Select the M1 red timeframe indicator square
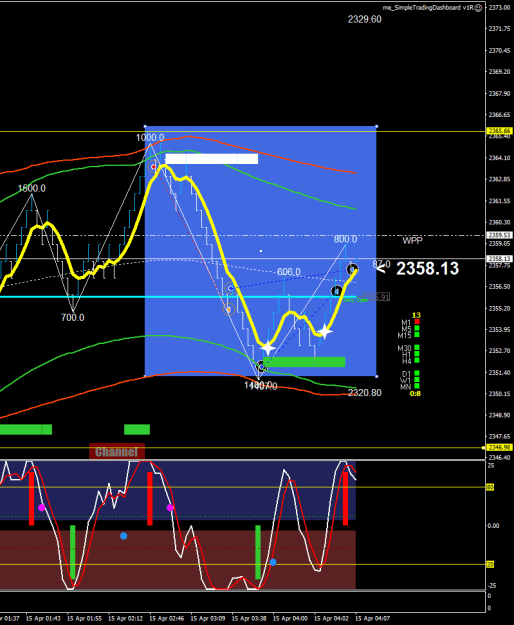514x625 pixels. [417, 322]
